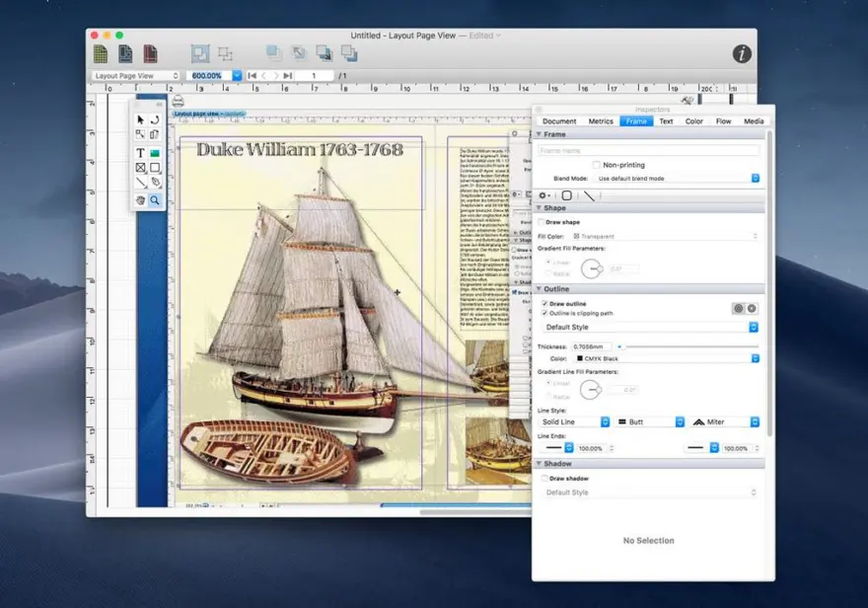Open the outline Color CMYK Black dropdown
The image size is (868, 608).
(666, 359)
